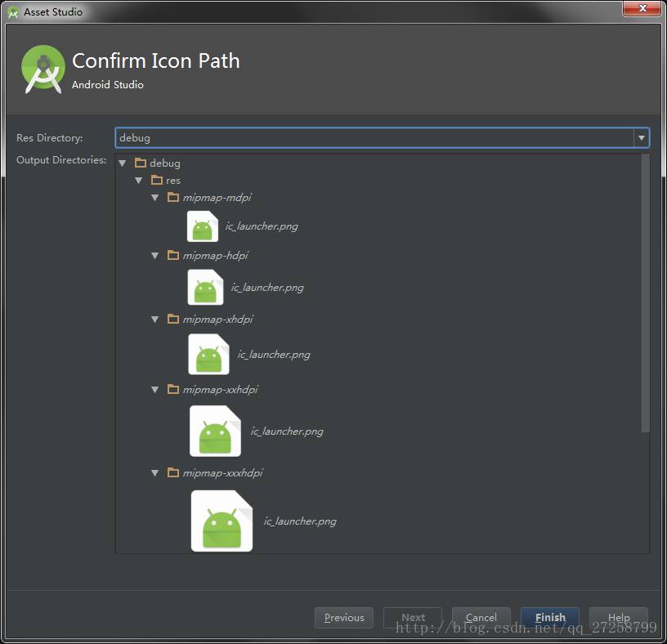Screen dimensions: 667x644
Task: Collapse the res tree node
Action: (139, 181)
